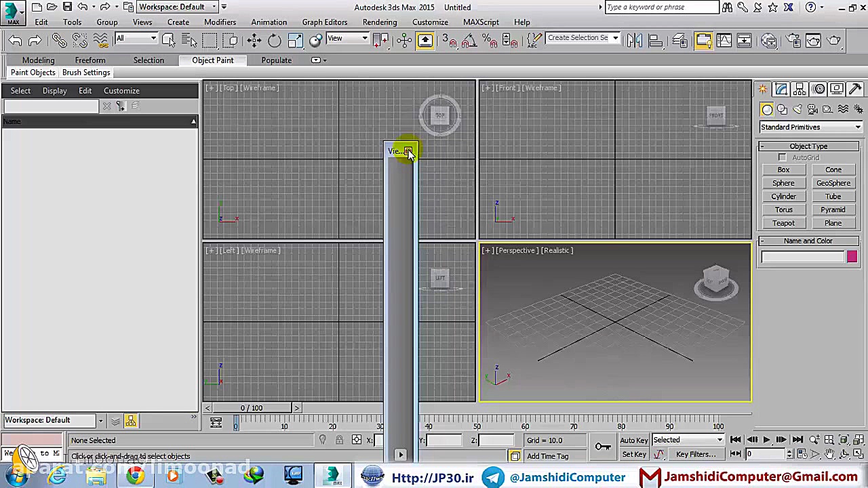Toggle 3D Snaps on
This screenshot has height=488, width=868.
pyautogui.click(x=446, y=39)
